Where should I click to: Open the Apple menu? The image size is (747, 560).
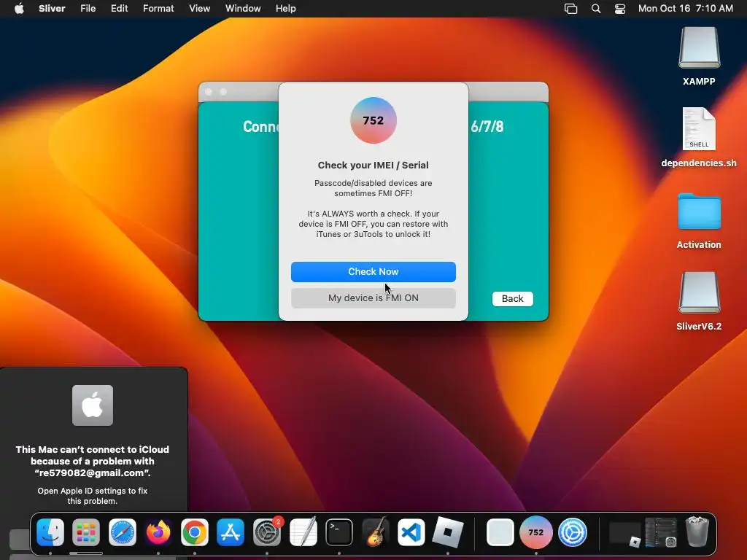(19, 9)
